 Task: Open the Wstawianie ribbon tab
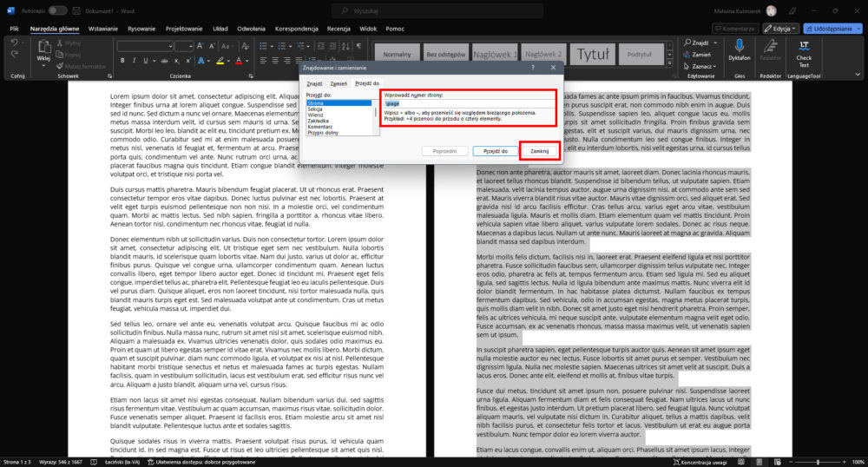point(103,29)
